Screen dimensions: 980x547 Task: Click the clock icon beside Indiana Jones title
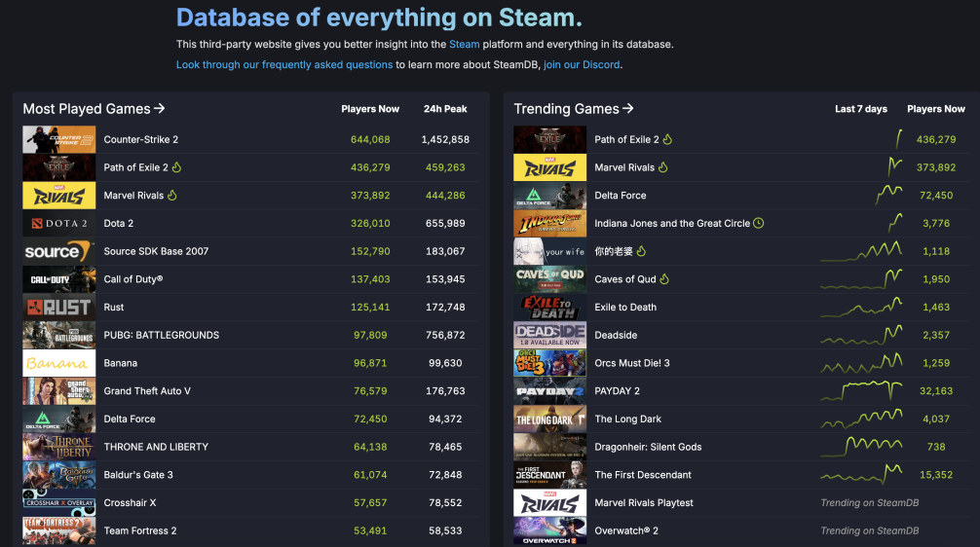coord(759,223)
